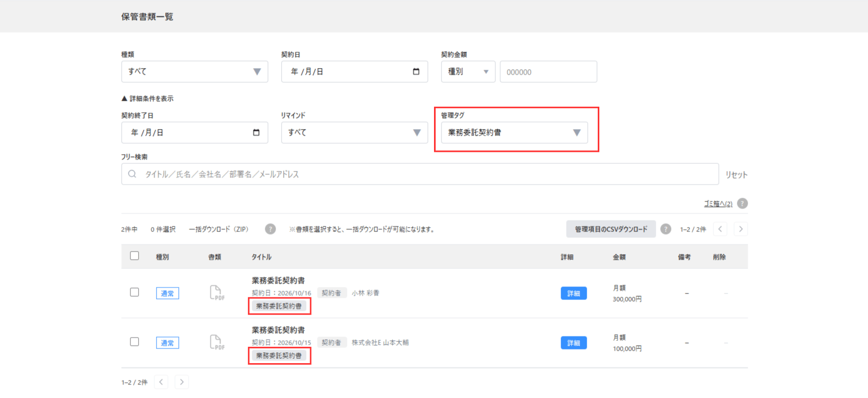Click 業務委託契約書 tag in 株式会社E row

coord(279,356)
